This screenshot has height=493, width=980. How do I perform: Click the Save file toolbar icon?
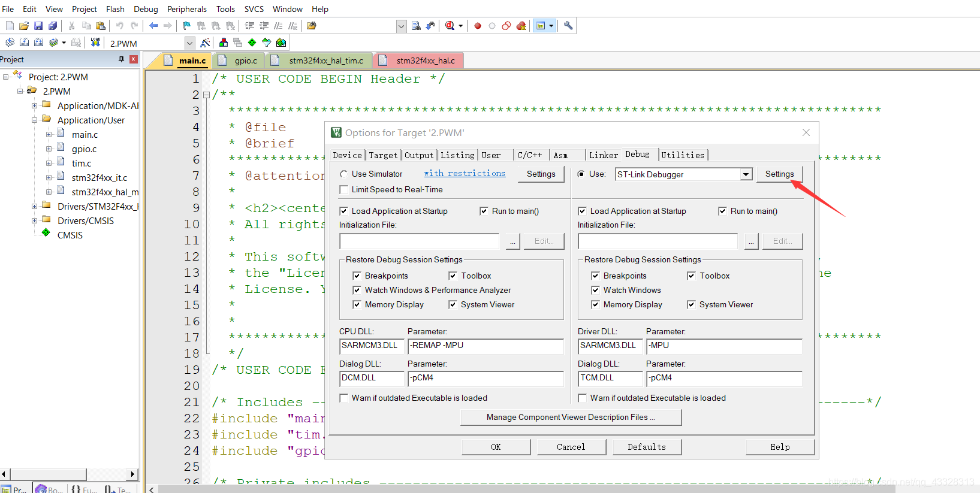(x=38, y=26)
